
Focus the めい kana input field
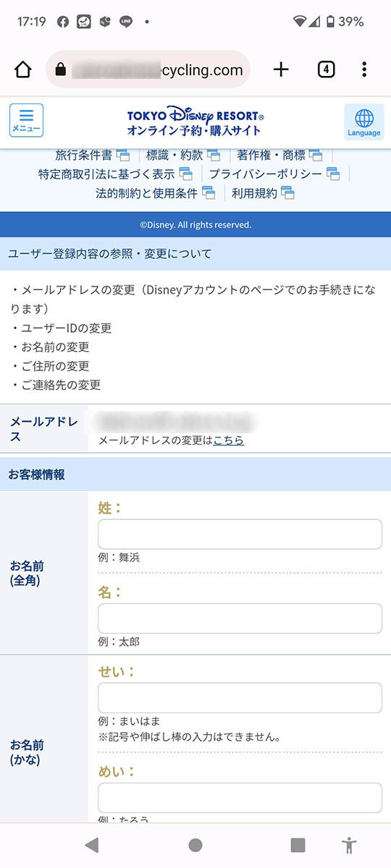tap(240, 797)
